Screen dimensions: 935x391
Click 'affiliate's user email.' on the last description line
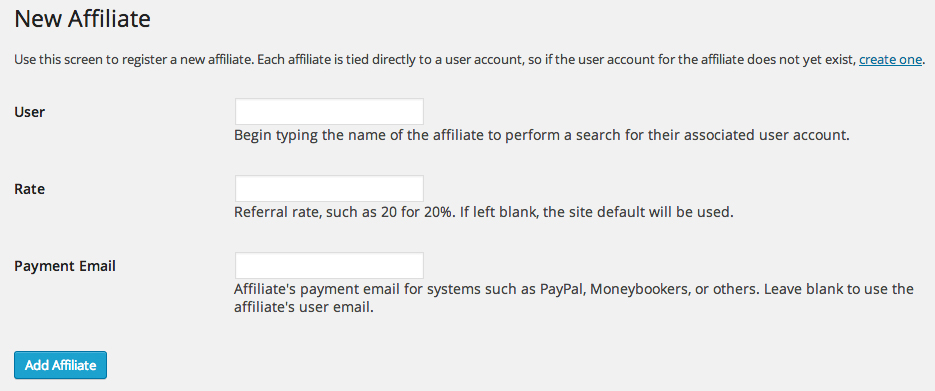pos(304,309)
